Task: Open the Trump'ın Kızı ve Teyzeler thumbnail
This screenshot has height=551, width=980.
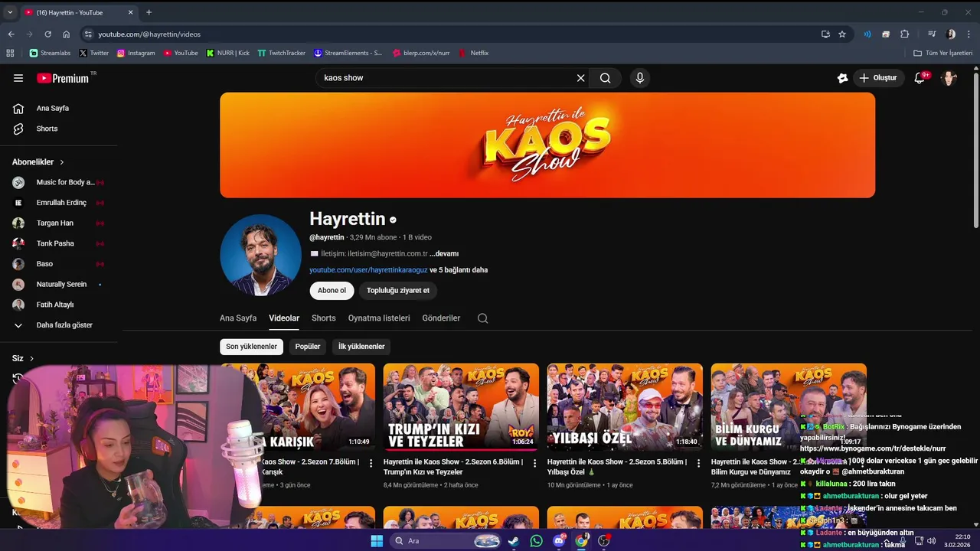Action: click(x=461, y=407)
